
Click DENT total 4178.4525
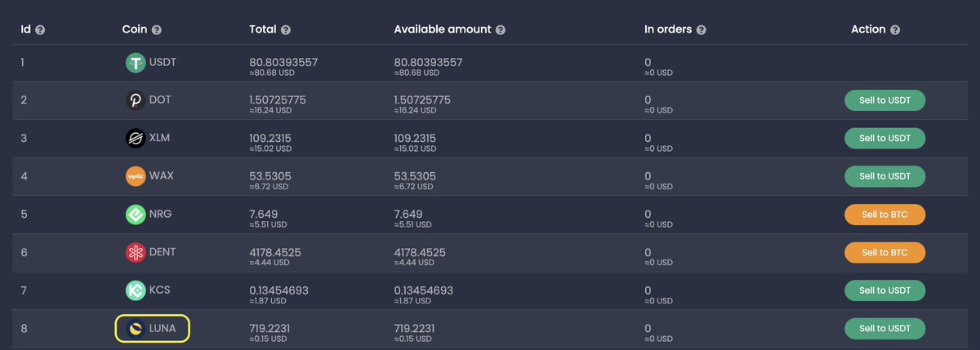(x=275, y=252)
